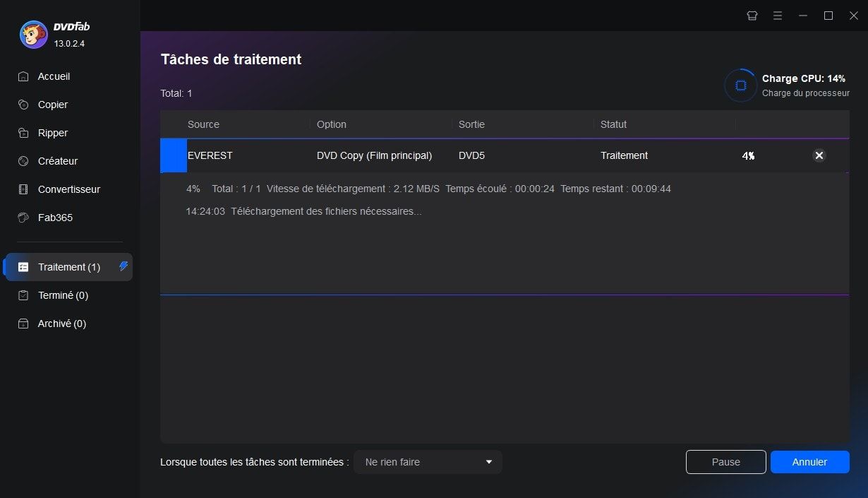The height and width of the screenshot is (498, 868).
Task: Select the EVEREST source name
Action: coord(210,155)
